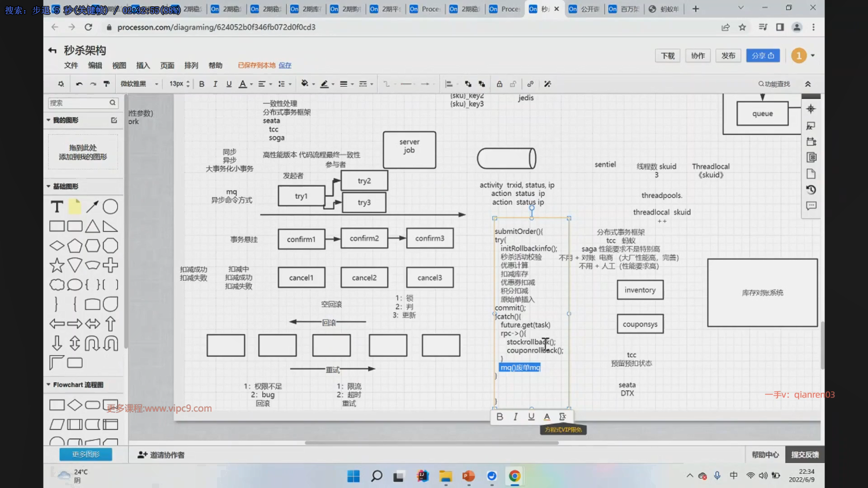Toggle bold in main toolbar
The image size is (868, 488).
[202, 84]
